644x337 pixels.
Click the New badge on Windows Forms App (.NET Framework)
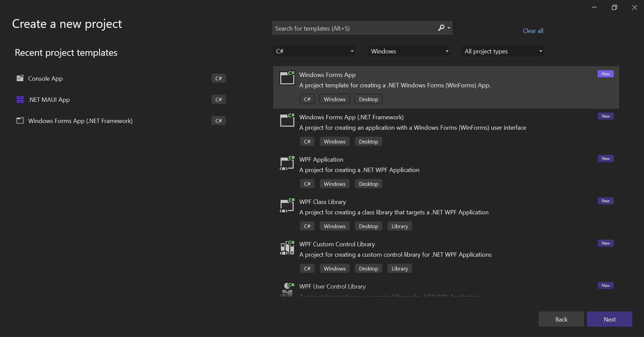coord(606,116)
